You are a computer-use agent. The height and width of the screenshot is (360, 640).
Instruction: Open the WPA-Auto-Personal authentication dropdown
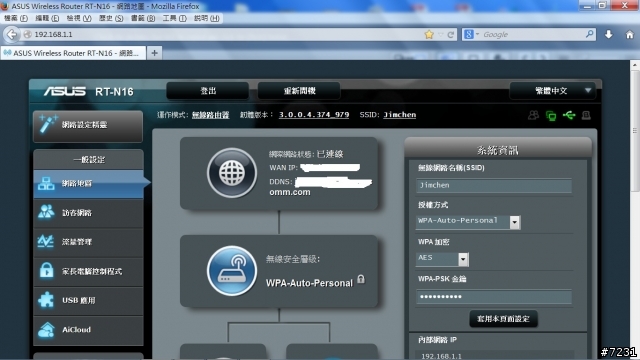click(468, 222)
